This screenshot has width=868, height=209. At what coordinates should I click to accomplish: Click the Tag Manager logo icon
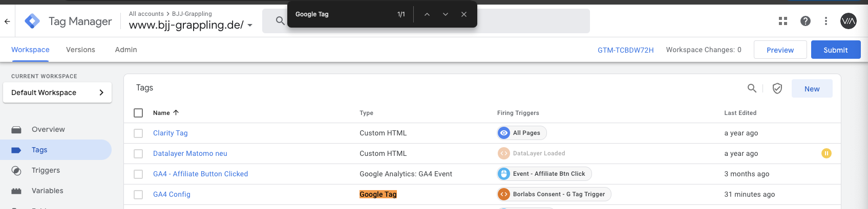pyautogui.click(x=32, y=21)
